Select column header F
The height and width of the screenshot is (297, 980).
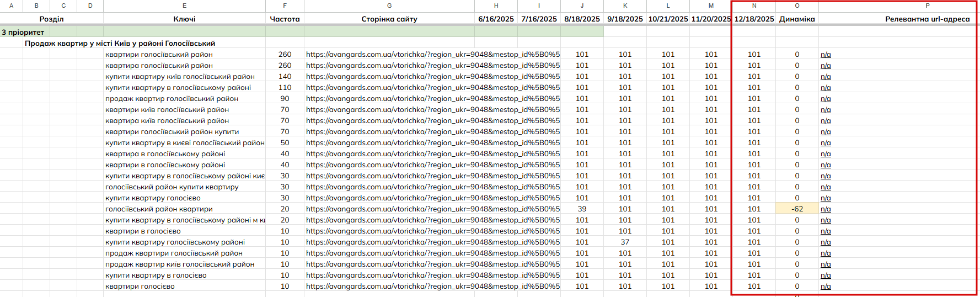[x=285, y=6]
